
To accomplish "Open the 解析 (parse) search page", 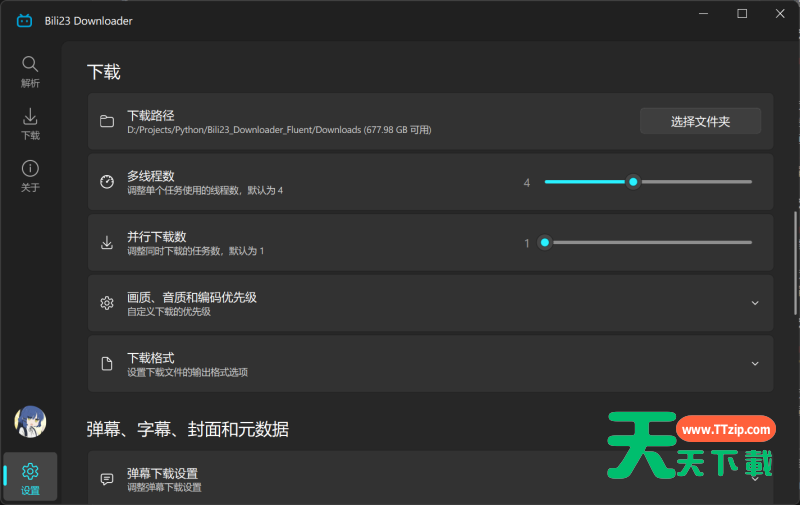I will [x=30, y=71].
